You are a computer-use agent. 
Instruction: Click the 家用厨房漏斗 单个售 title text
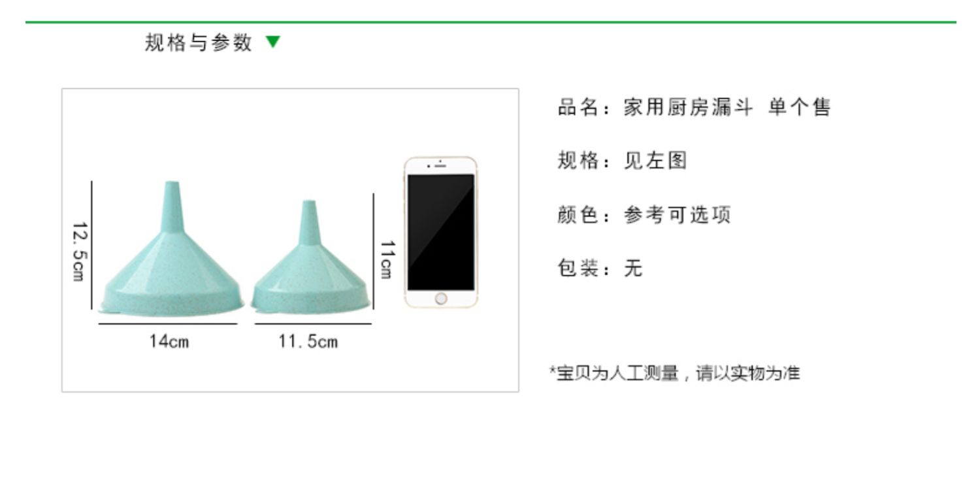click(727, 106)
